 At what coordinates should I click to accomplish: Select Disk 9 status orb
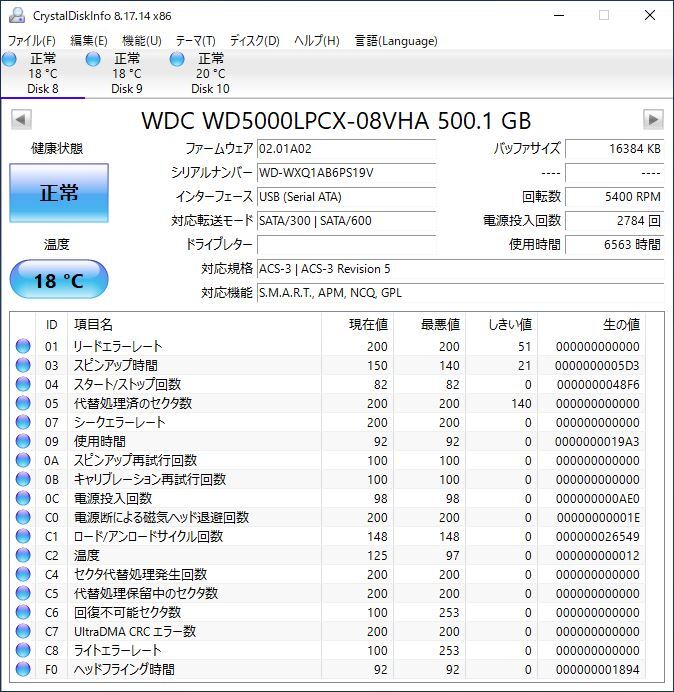(93, 59)
